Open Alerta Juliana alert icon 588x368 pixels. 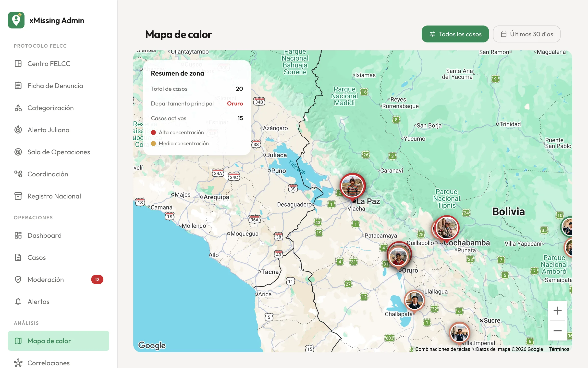[x=18, y=130]
